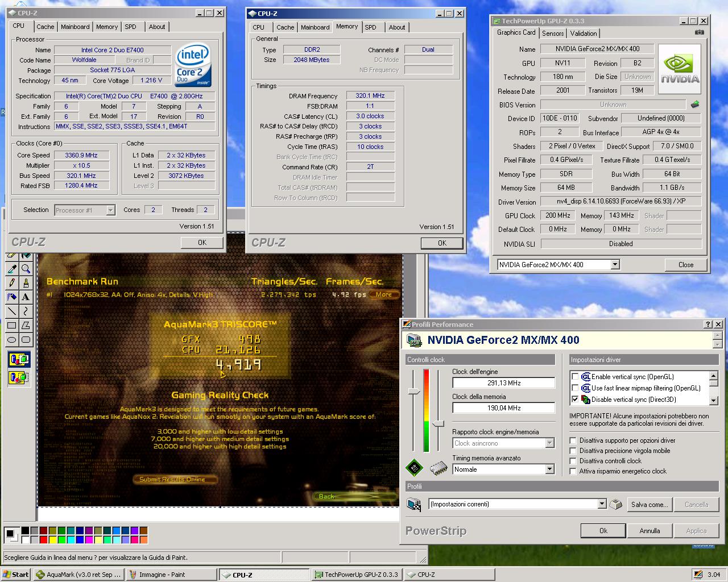Click the BIOS save icon in GPU-Z
728x582 pixels.
(695, 105)
